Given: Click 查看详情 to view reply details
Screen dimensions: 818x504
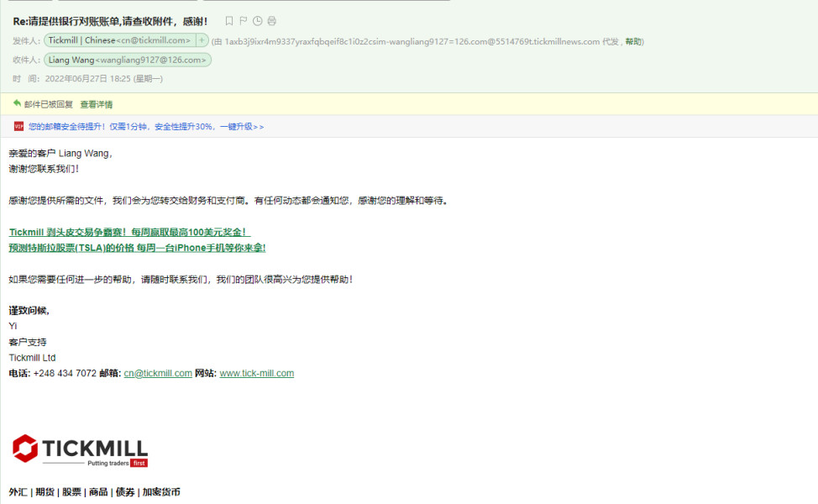Looking at the screenshot, I should [x=97, y=104].
